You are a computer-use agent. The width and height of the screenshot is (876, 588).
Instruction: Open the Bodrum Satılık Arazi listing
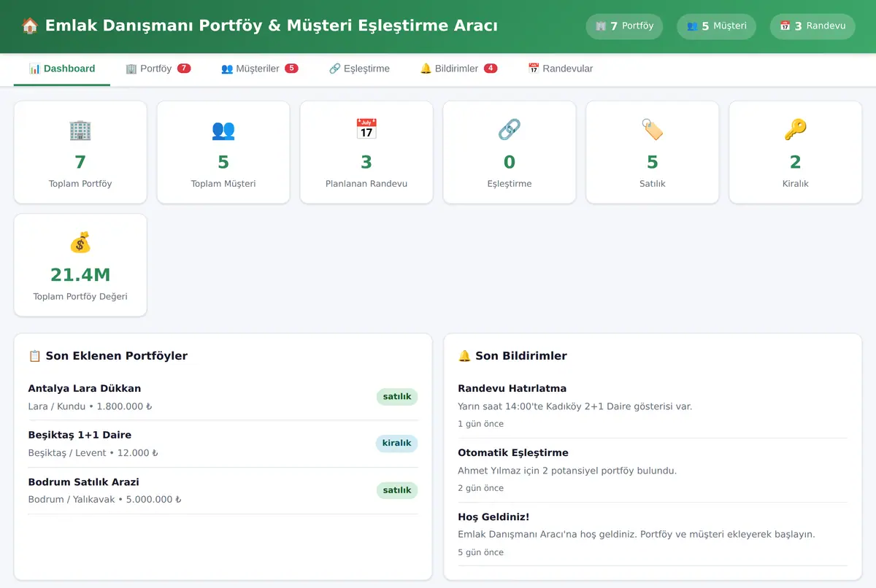point(223,490)
